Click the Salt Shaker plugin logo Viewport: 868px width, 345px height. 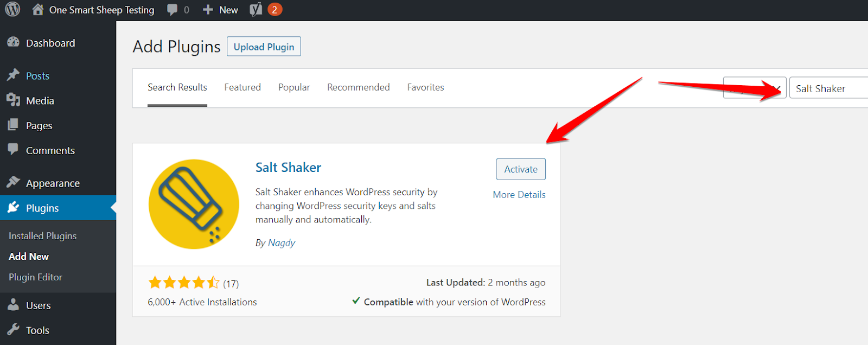pyautogui.click(x=194, y=204)
